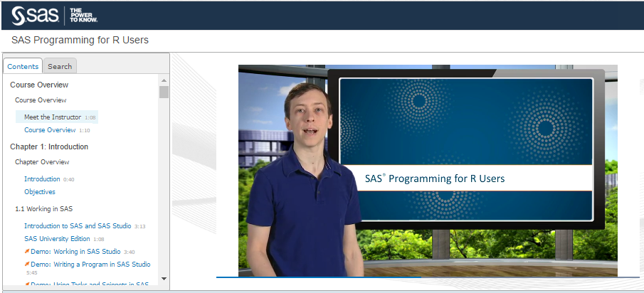Select the Chapter Overview section
Screen dimensions: 644x293
pyautogui.click(x=42, y=161)
